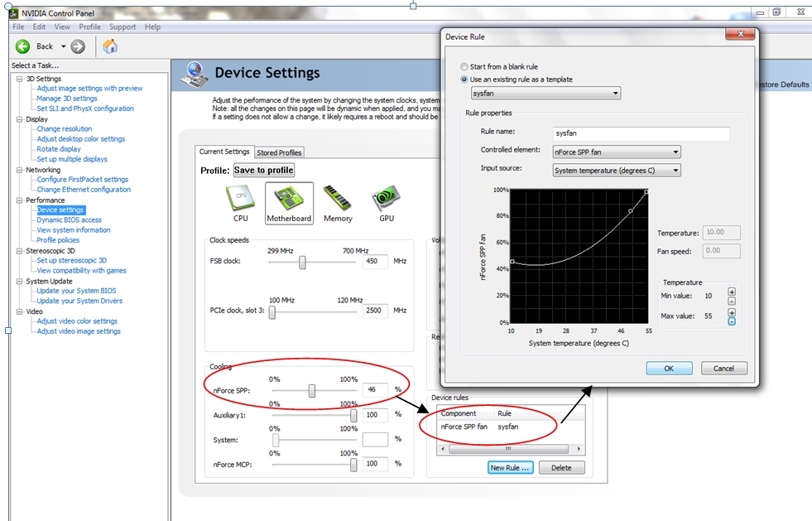
Task: Switch to the Current Settings tab
Action: point(224,152)
